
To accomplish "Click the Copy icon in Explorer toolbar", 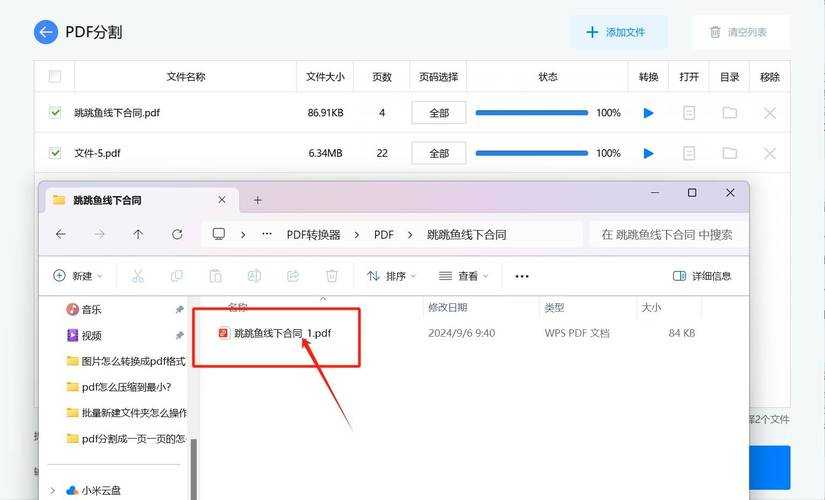I will coord(177,276).
